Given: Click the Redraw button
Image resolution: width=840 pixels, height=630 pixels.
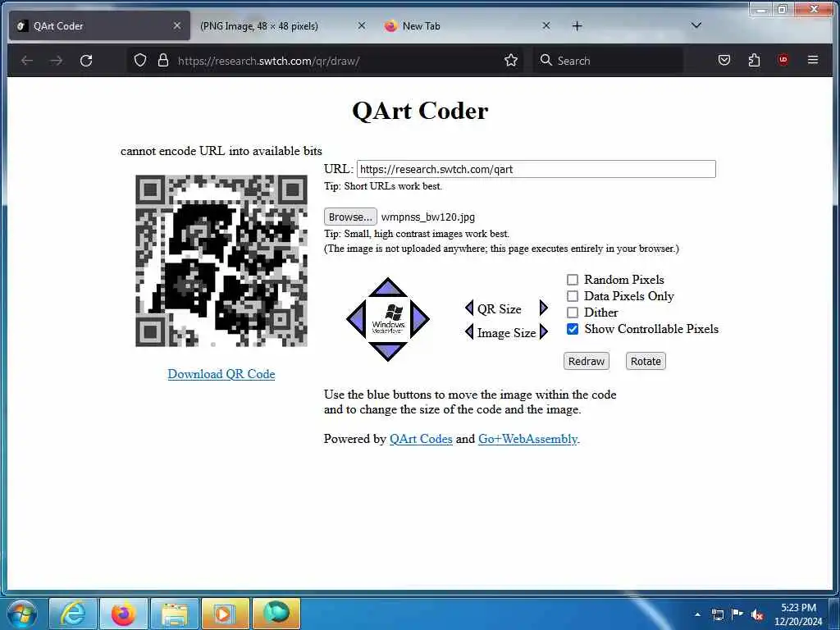Looking at the screenshot, I should [586, 361].
